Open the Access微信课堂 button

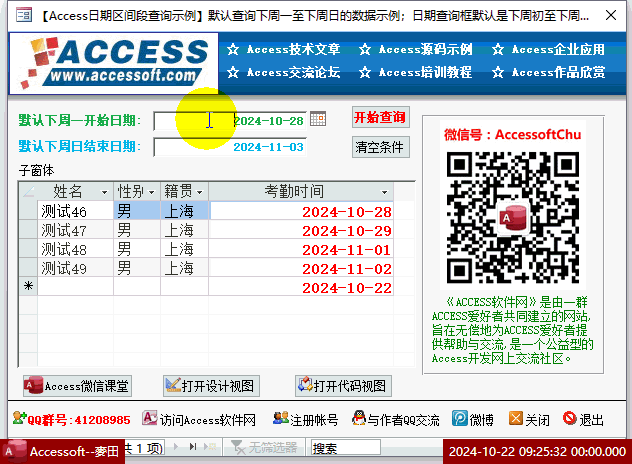pos(77,386)
